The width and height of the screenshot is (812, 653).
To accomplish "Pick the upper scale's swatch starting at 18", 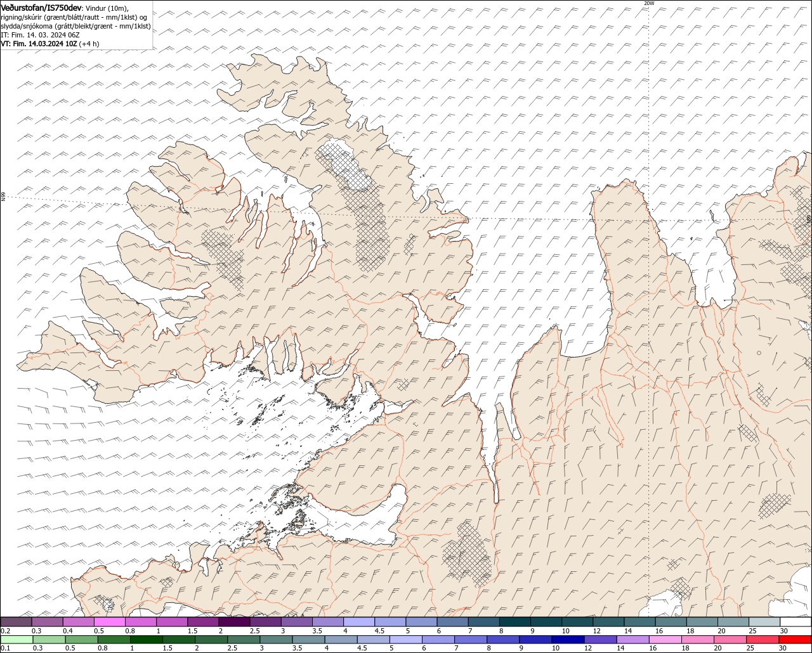I will tap(702, 622).
